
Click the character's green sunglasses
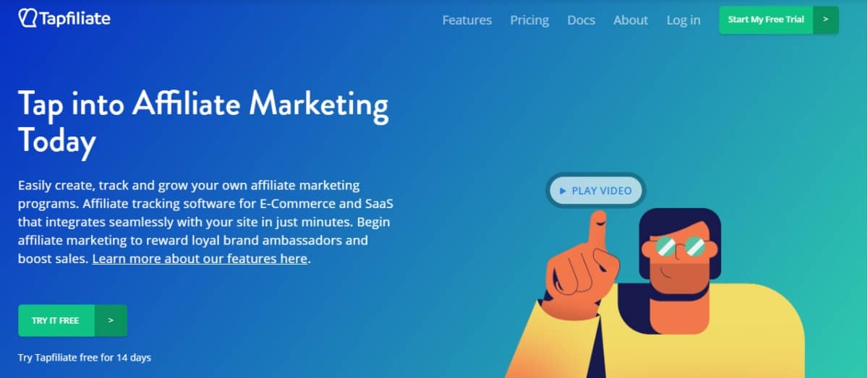[679, 247]
